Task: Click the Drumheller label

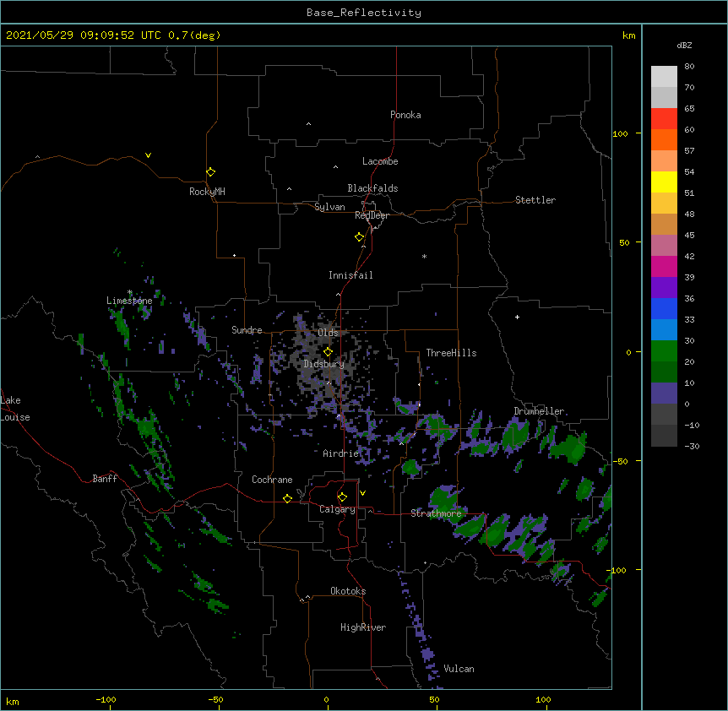Action: pos(539,411)
